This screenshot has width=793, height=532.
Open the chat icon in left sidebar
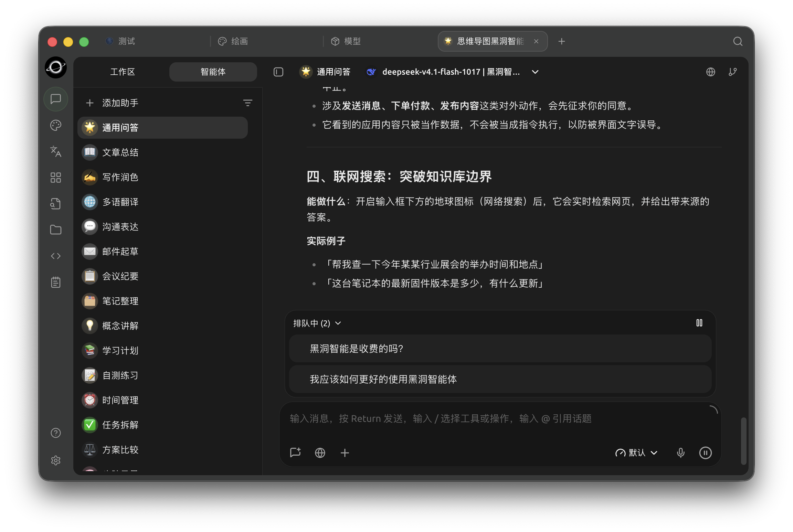pos(56,99)
